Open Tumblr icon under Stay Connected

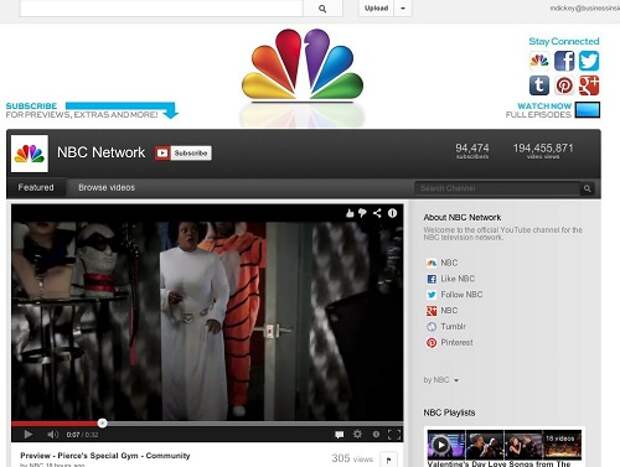tap(539, 85)
